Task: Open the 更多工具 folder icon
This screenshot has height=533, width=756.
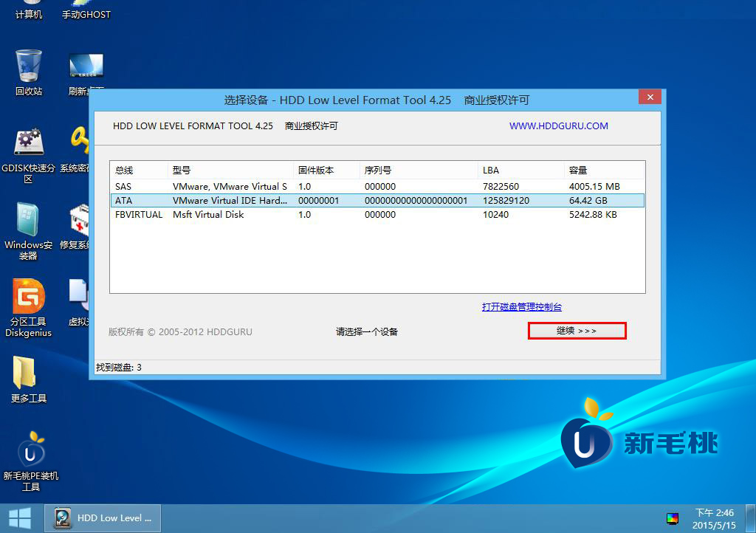Action: pos(29,379)
